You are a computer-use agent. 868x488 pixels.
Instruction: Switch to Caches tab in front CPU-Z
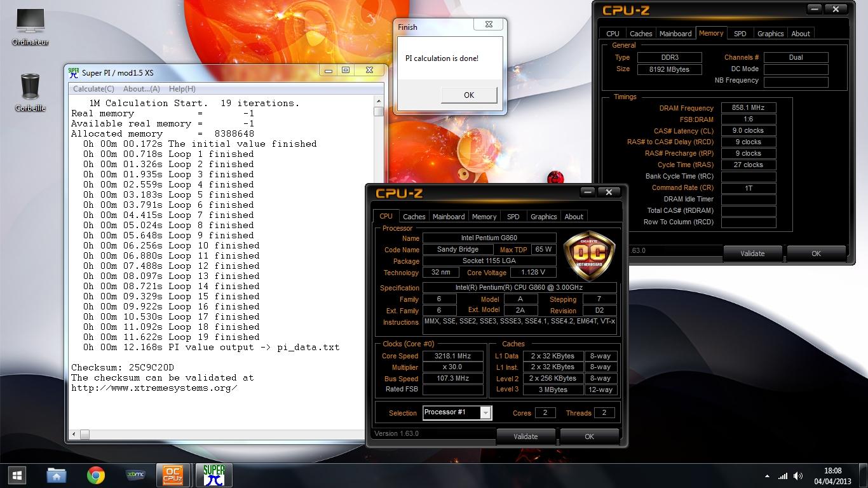coord(414,217)
